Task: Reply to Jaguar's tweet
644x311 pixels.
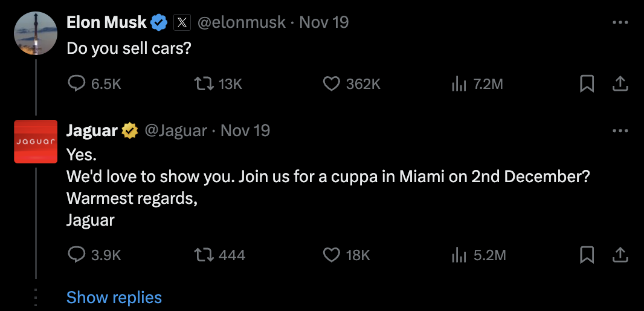Action: [76, 255]
